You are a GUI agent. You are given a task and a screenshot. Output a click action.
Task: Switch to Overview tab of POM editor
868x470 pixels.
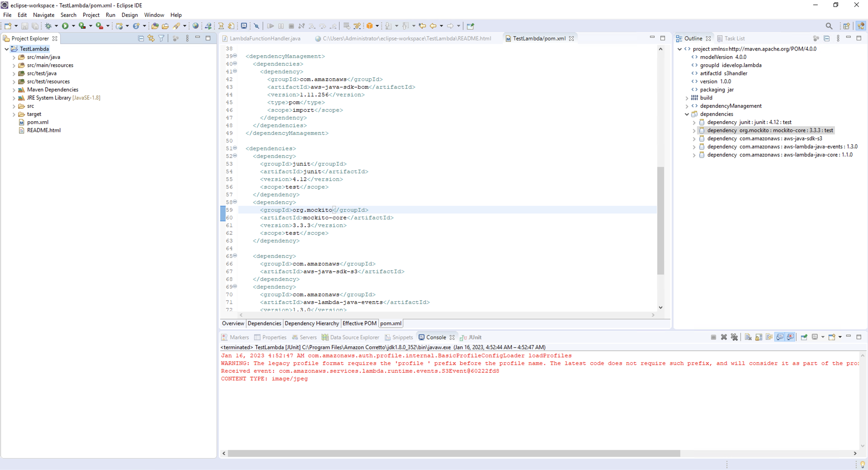coord(233,323)
